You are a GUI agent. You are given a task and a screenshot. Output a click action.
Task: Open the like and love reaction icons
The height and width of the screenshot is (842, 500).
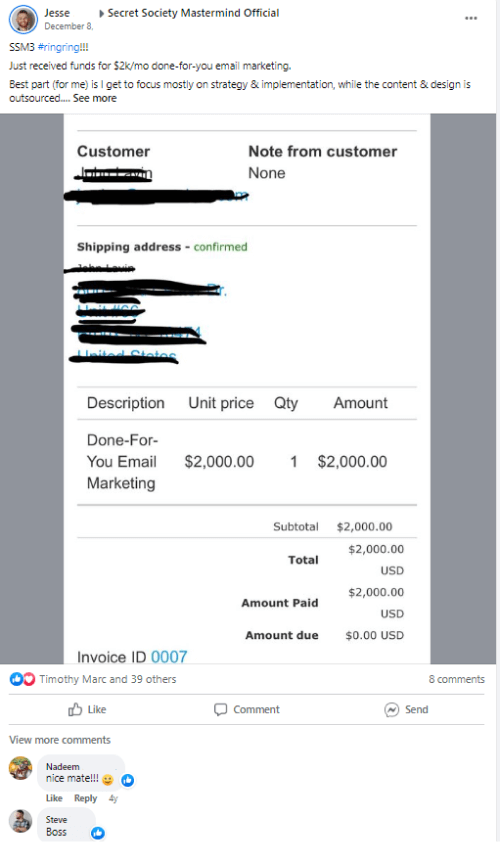[x=23, y=679]
